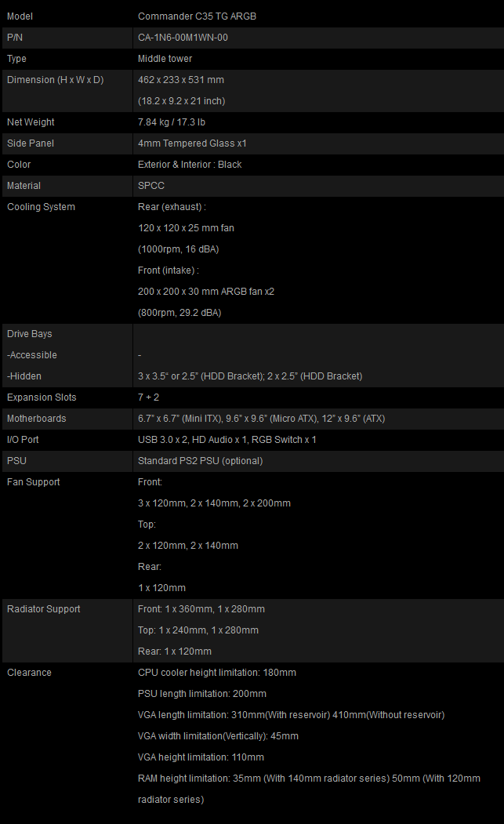The image size is (504, 824).
Task: Click the 4mm Tempered Glass x1 value
Action: coord(192,143)
